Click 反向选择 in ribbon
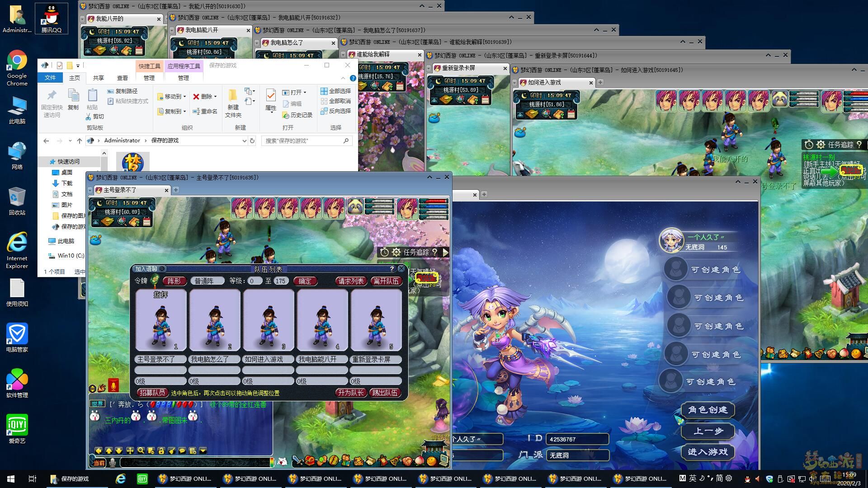 tap(335, 111)
